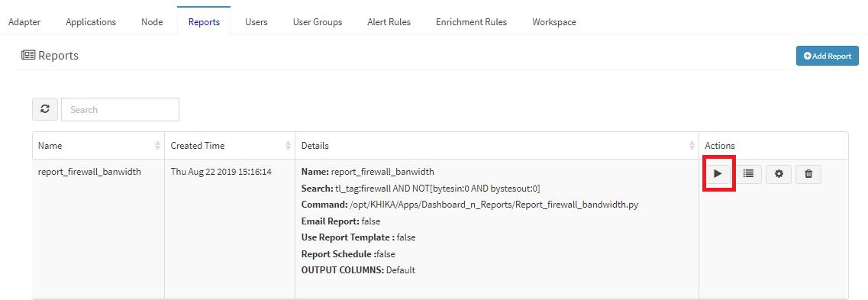
Task: Switch to the Adapter tab
Action: (24, 22)
